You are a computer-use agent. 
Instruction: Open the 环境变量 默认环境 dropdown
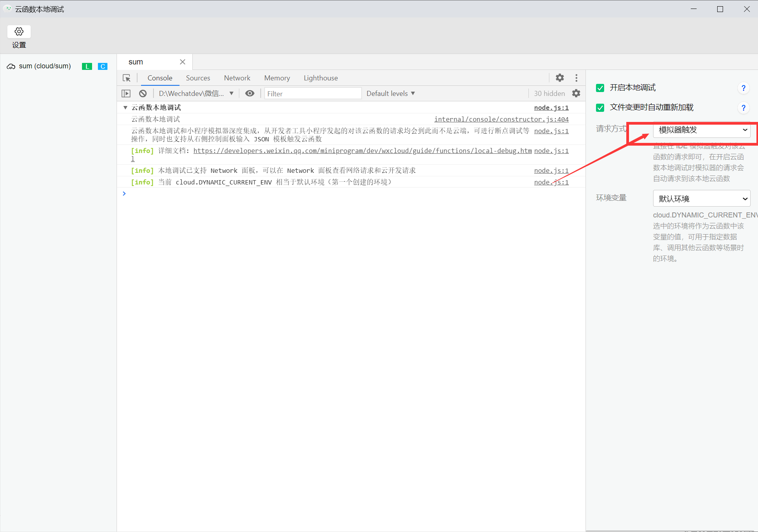[x=700, y=199]
